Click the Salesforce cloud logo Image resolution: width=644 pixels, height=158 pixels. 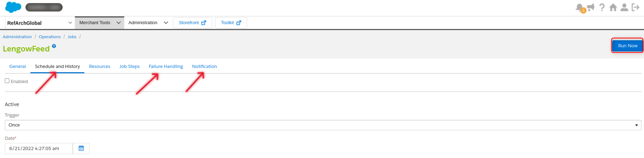coord(13,7)
